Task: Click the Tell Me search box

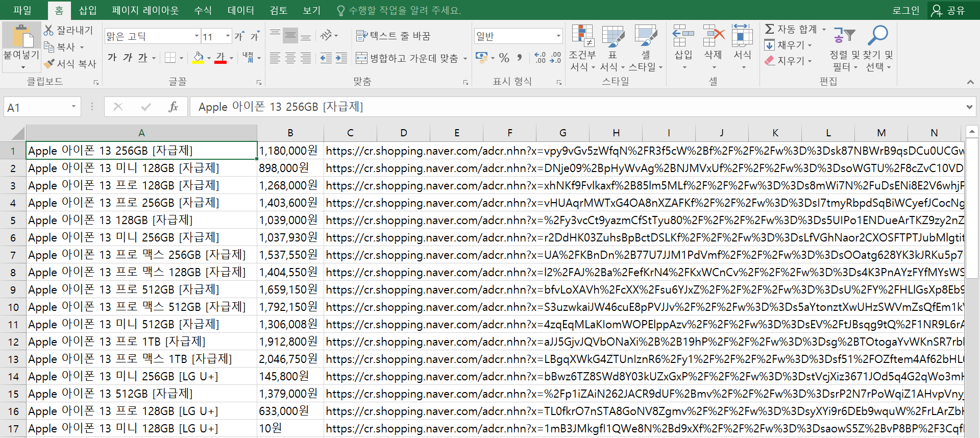Action: (399, 10)
